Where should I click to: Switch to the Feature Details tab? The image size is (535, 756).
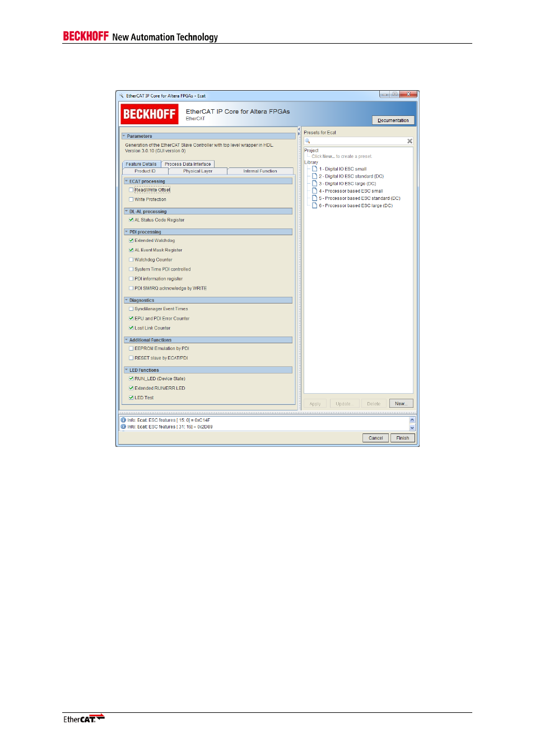point(141,164)
